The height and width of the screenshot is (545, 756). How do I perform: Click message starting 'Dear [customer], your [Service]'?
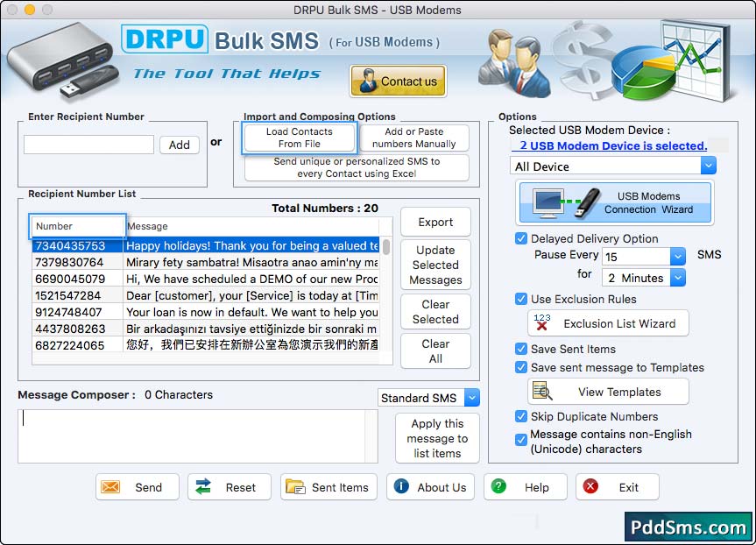click(x=251, y=295)
